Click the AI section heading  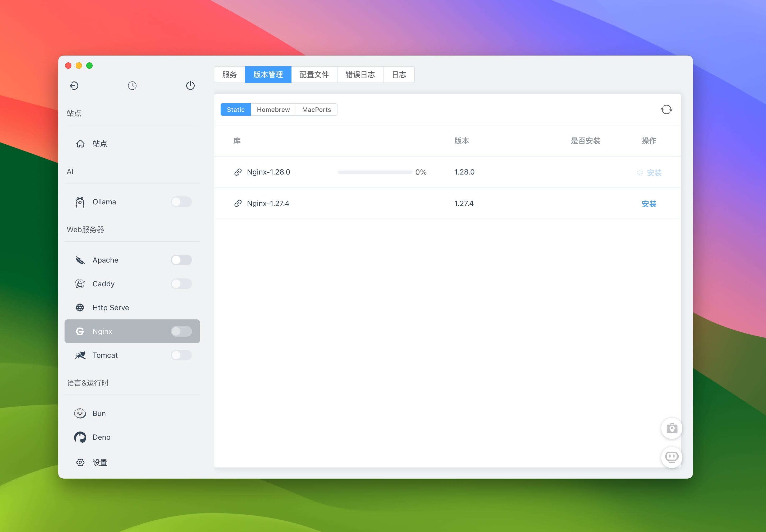pyautogui.click(x=70, y=171)
